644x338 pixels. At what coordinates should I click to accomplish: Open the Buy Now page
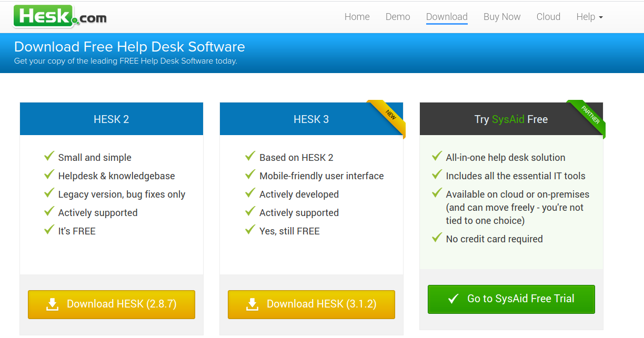(502, 17)
